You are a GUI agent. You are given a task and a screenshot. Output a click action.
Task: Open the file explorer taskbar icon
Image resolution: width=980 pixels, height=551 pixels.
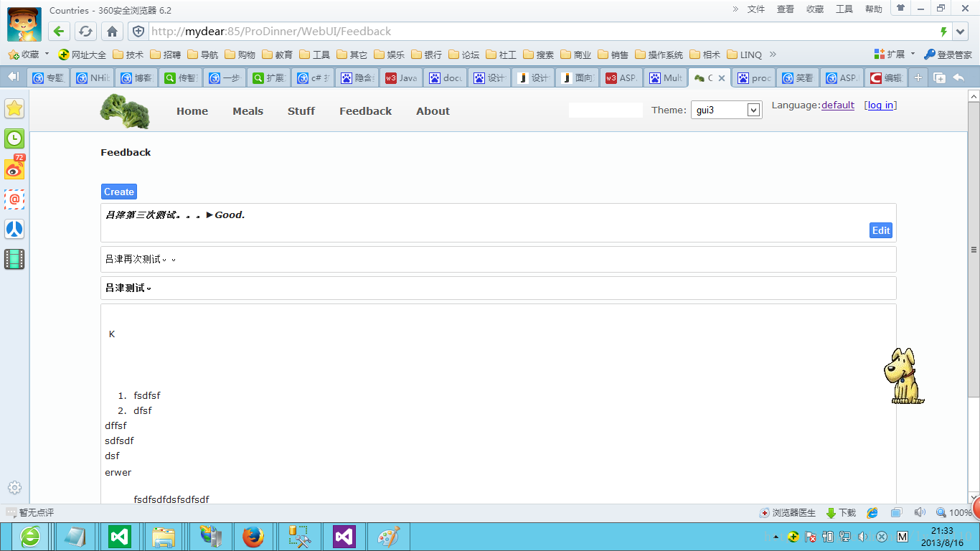pyautogui.click(x=164, y=537)
